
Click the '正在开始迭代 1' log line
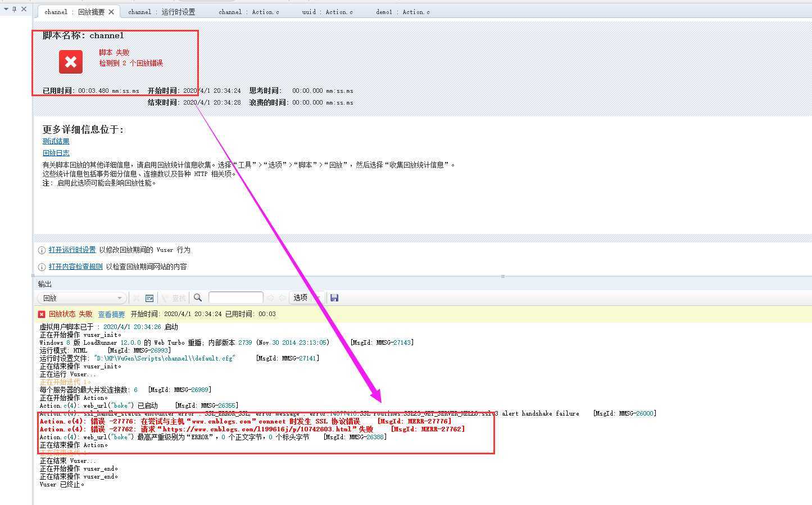[65, 382]
